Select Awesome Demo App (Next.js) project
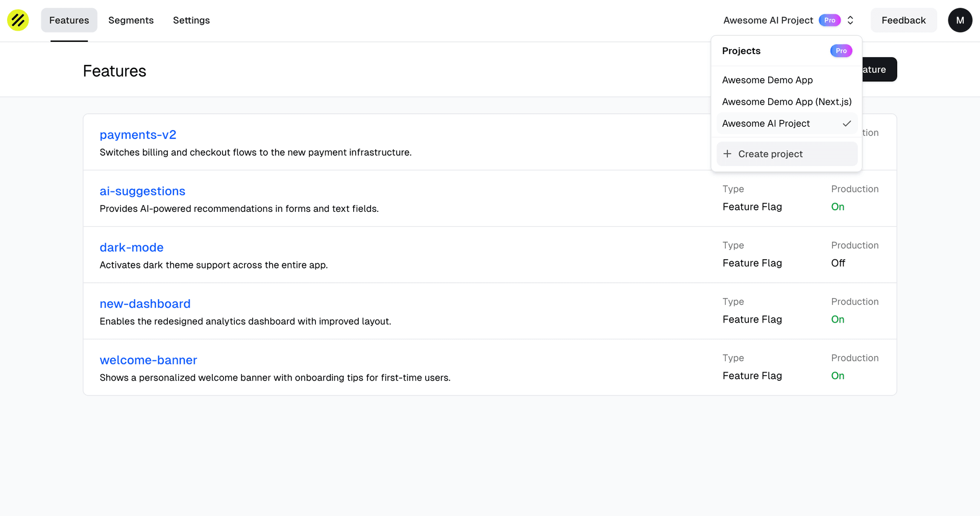Screen dimensions: 980x516 786,102
